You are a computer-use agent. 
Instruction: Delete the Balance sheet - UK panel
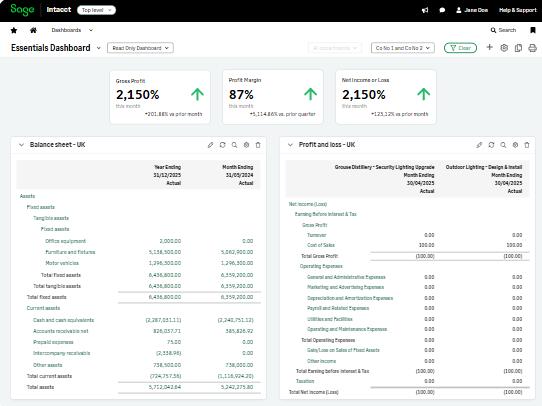point(258,145)
